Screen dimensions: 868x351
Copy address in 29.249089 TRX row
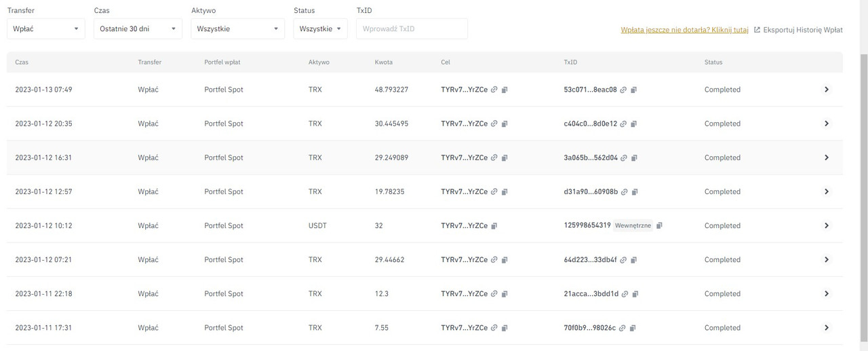pyautogui.click(x=505, y=158)
